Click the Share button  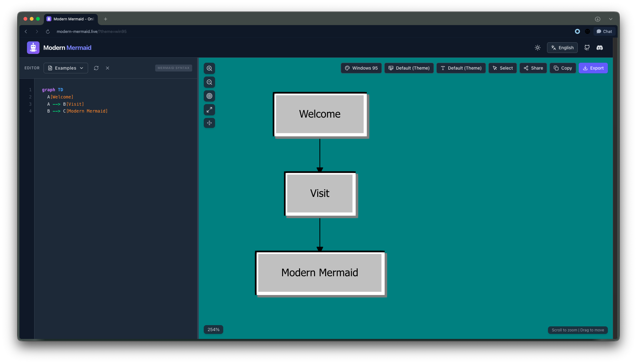tap(533, 68)
